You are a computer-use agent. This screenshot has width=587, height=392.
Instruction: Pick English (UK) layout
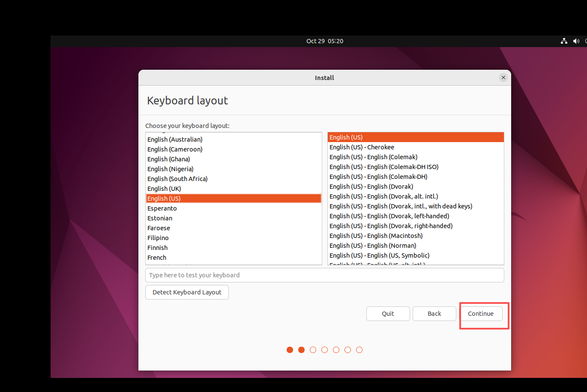pos(234,189)
